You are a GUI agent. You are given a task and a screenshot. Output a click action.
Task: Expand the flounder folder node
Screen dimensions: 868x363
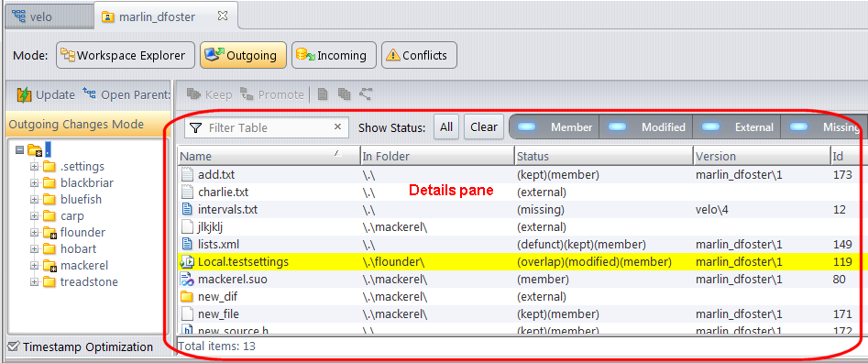34,233
